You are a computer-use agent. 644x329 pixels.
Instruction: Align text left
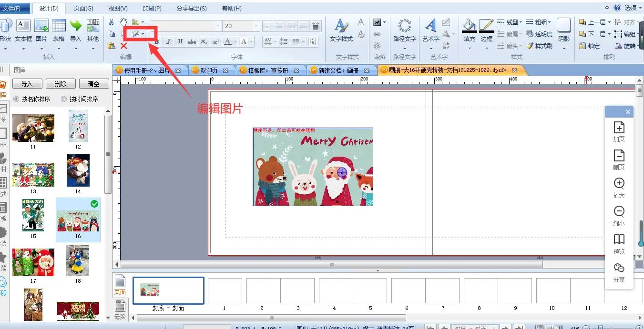tap(268, 26)
